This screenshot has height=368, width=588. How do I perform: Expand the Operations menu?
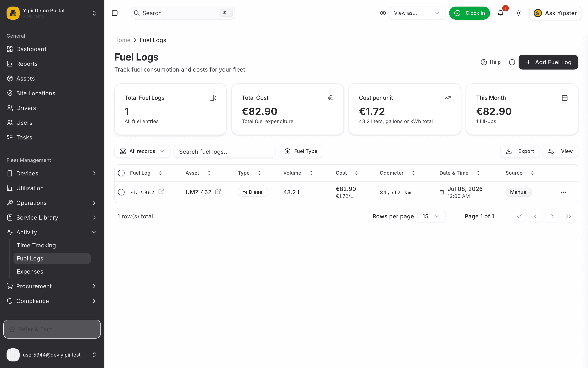coord(52,203)
